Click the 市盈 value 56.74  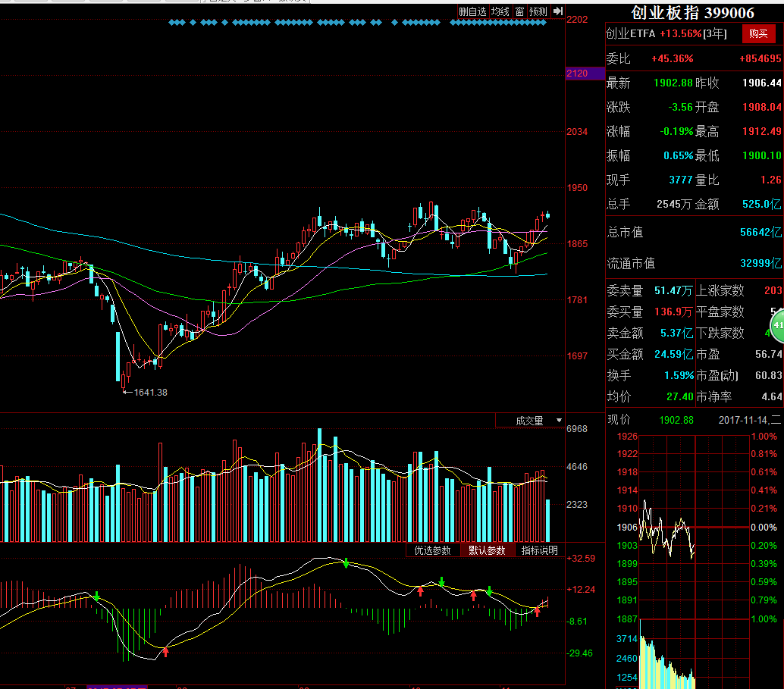pyautogui.click(x=768, y=354)
